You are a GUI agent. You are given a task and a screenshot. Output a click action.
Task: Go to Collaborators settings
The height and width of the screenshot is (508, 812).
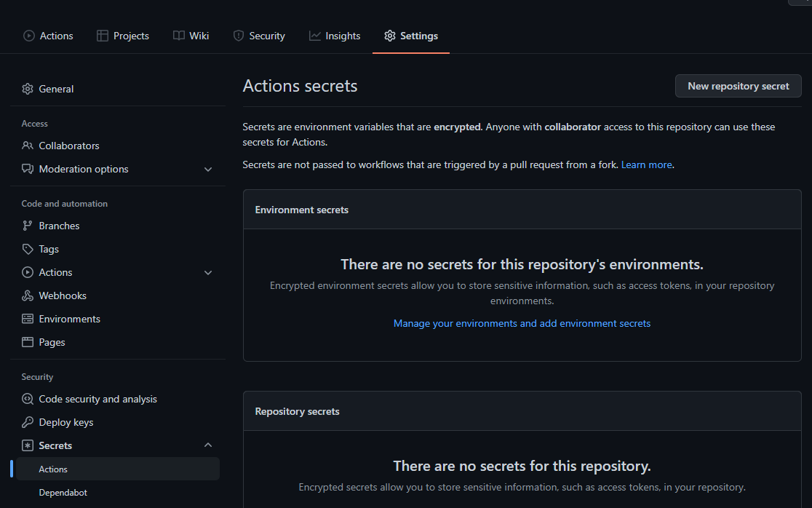tap(118, 146)
